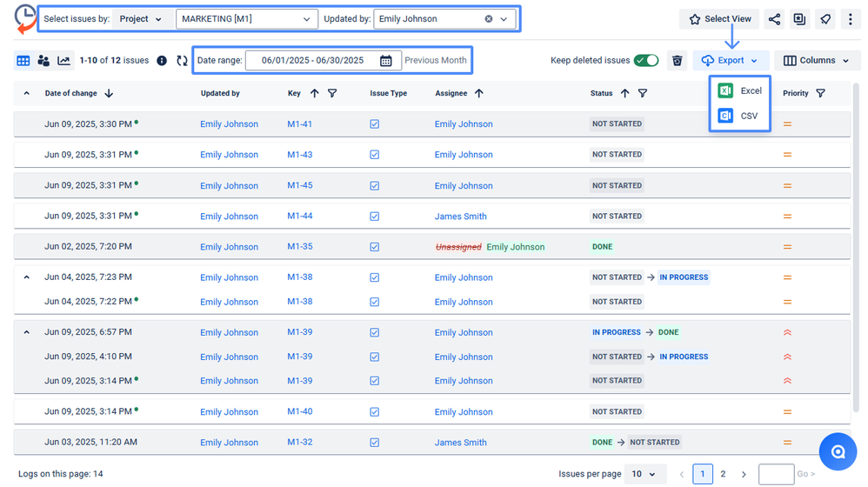
Task: Open the calendar date picker icon
Action: (x=386, y=61)
